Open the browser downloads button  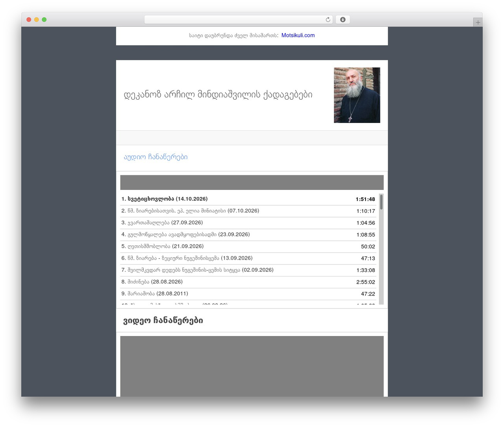pos(343,20)
